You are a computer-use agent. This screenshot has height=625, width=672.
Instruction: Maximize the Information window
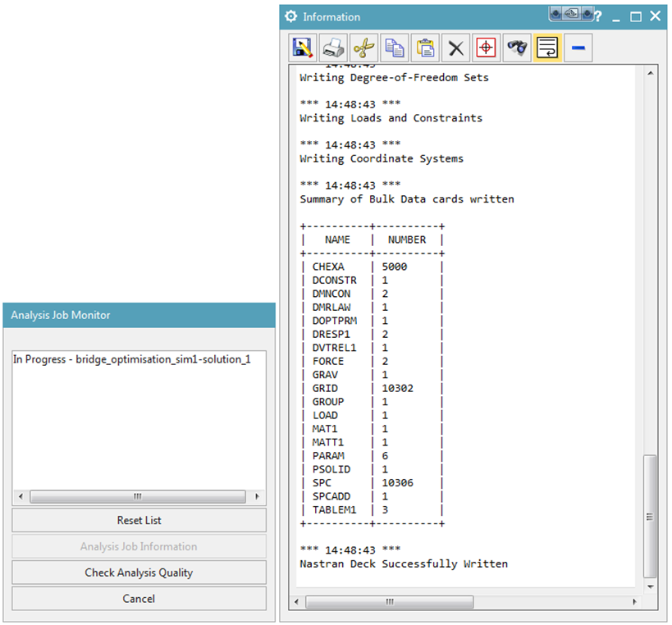[x=636, y=16]
